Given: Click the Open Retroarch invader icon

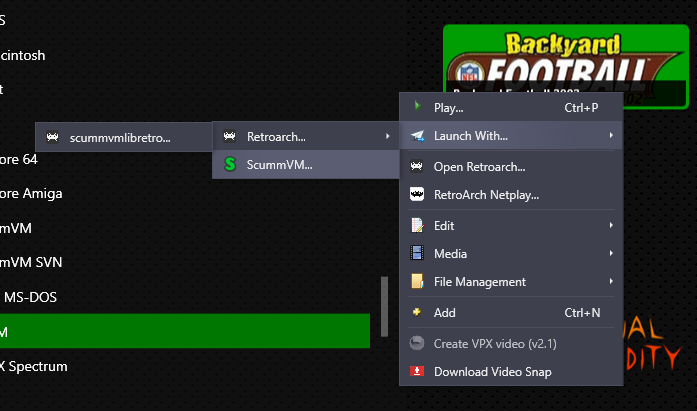Looking at the screenshot, I should coord(417,166).
